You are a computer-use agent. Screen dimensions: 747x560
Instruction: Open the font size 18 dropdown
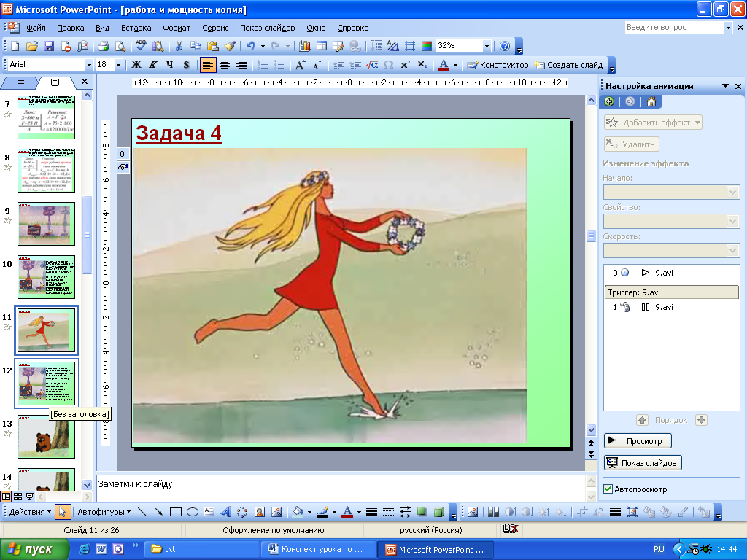click(118, 65)
